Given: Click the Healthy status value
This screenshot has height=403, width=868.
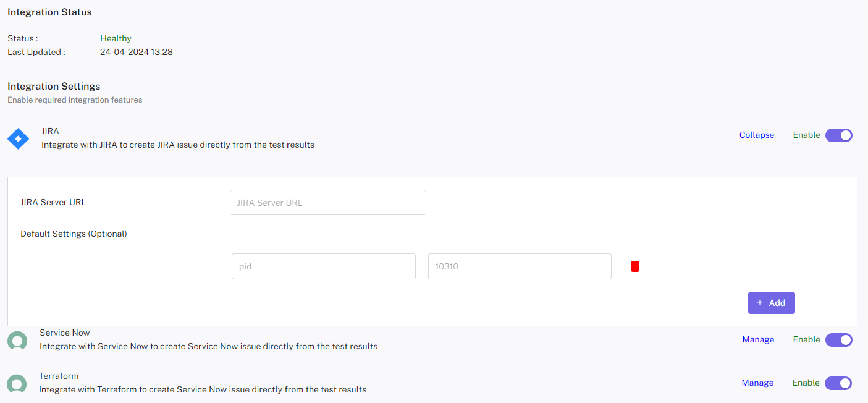Looking at the screenshot, I should pos(116,38).
